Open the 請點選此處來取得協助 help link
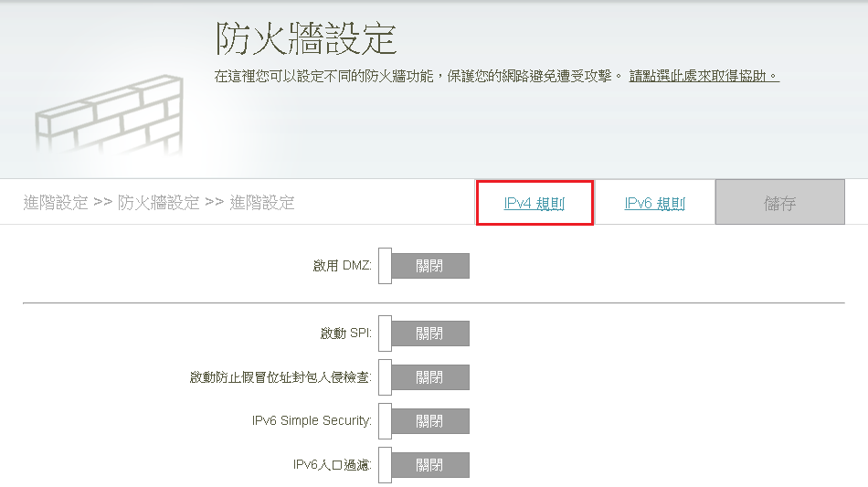 pyautogui.click(x=704, y=76)
